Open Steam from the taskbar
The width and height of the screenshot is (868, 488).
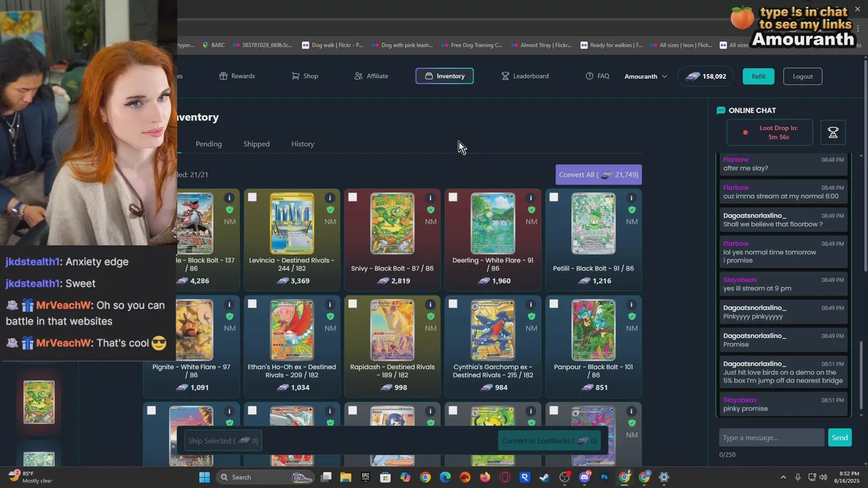pos(544,477)
